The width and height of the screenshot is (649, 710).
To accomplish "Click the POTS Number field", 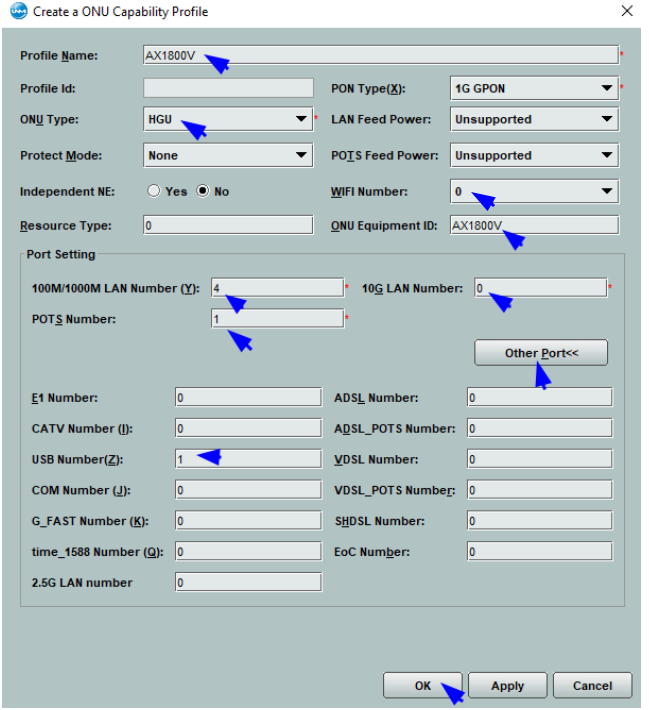I will pyautogui.click(x=278, y=318).
